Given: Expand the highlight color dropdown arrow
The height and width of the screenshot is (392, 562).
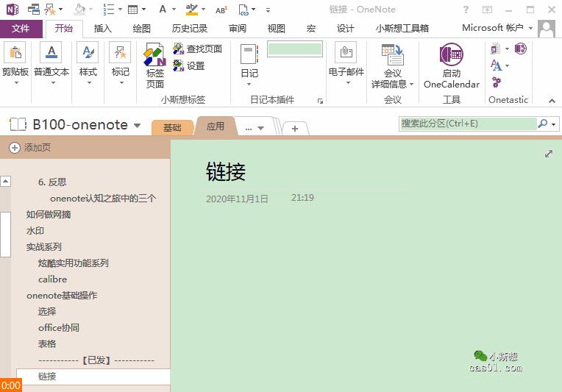Looking at the screenshot, I should 203,10.
